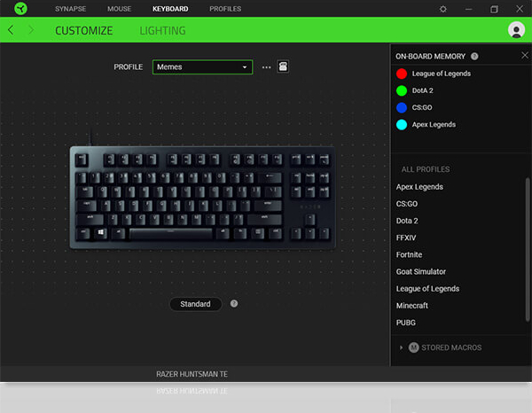Click the on-board memory profiles icon
Image resolution: width=532 pixels, height=413 pixels.
coord(283,66)
